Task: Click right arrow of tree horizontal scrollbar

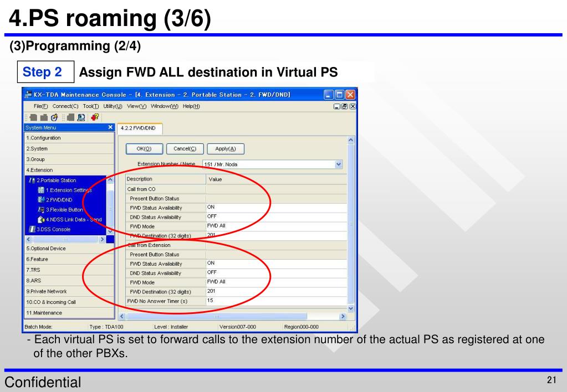Action: 102,239
